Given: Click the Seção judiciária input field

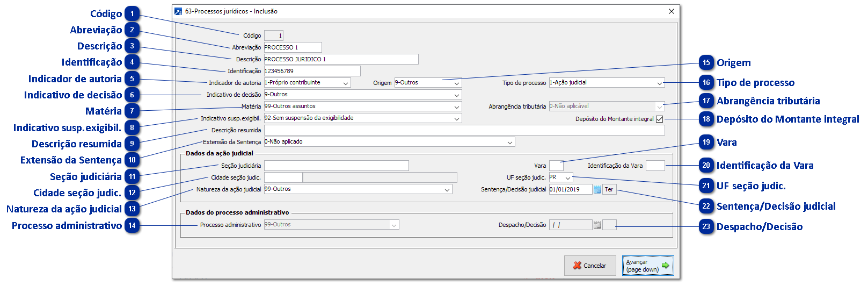Looking at the screenshot, I should pyautogui.click(x=337, y=166).
